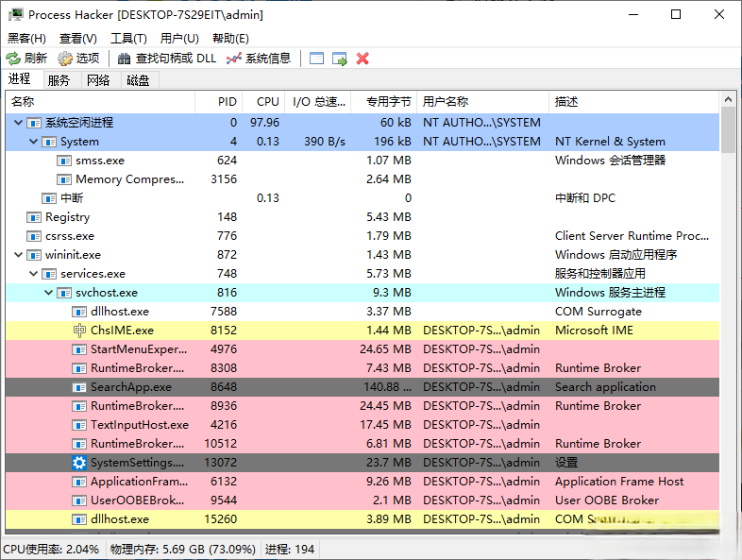Click the green refresh icon
Image resolution: width=742 pixels, height=560 pixels.
pyautogui.click(x=13, y=59)
